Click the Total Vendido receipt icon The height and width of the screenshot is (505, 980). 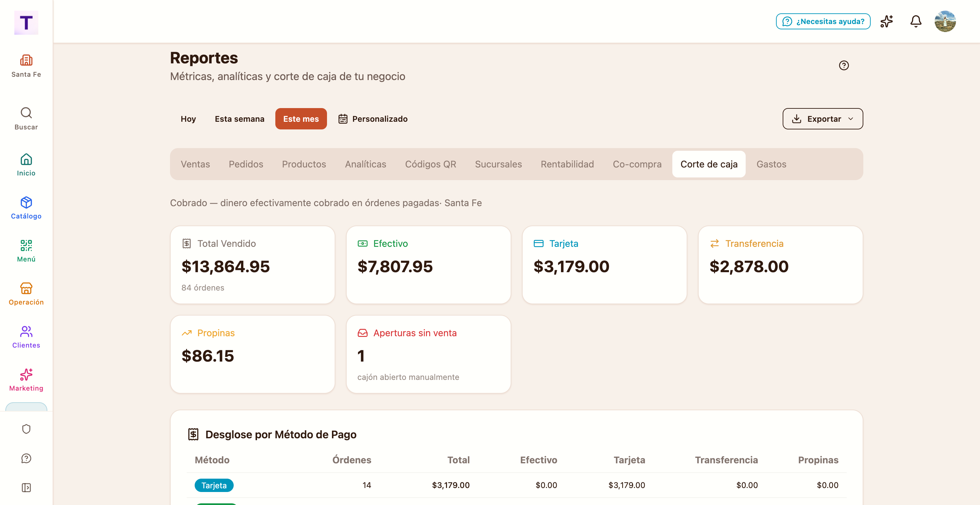point(186,243)
